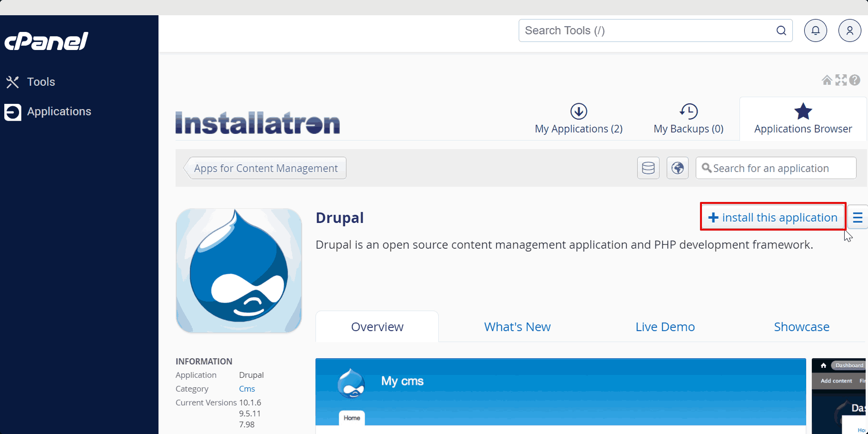Open the Cms category link
Image resolution: width=868 pixels, height=434 pixels.
click(247, 388)
